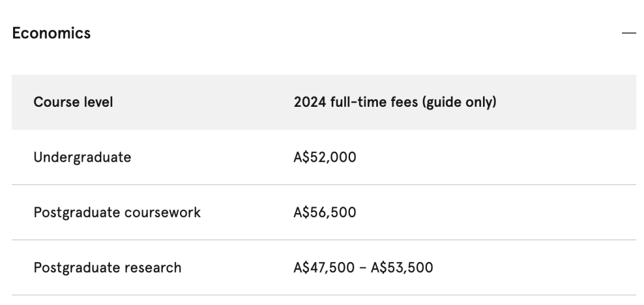Click the 2024 full-time fees column header
This screenshot has height=305, width=644.
click(x=395, y=102)
